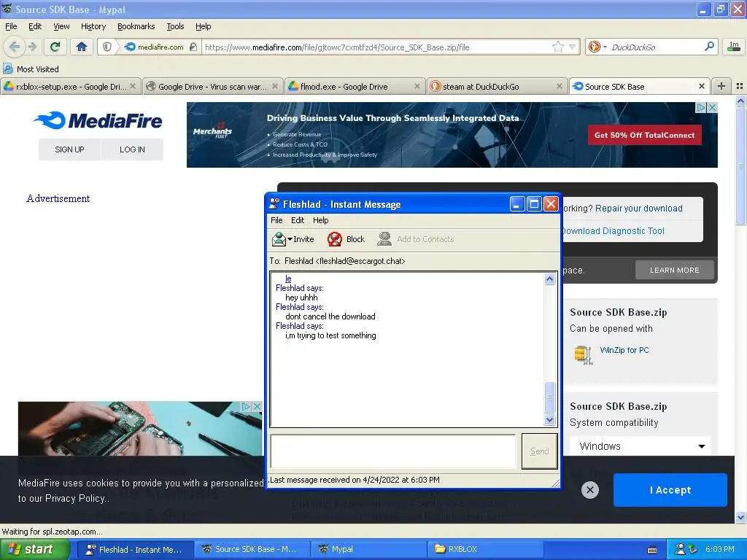
Task: Click the browser Forward arrow
Action: (x=32, y=47)
